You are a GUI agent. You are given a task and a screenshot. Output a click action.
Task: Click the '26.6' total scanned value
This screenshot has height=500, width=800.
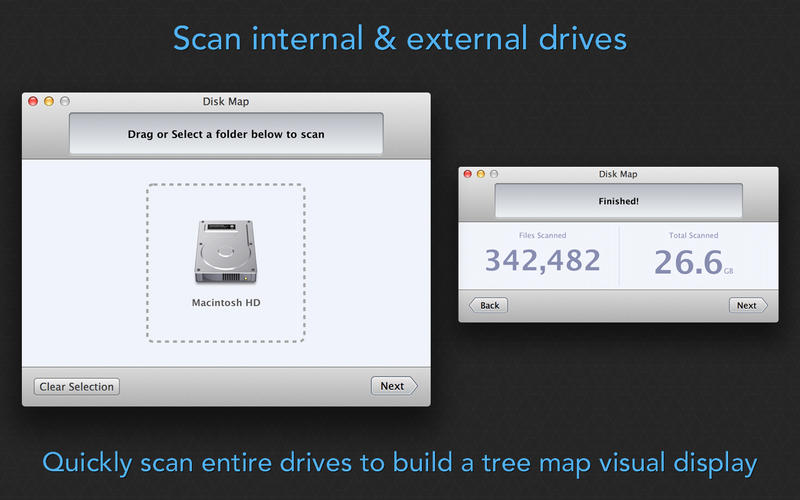688,262
